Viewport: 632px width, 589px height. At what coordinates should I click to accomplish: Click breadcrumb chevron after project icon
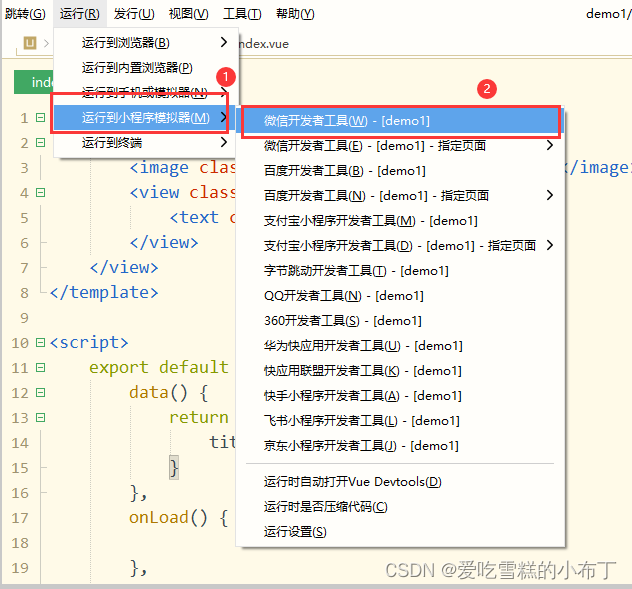[x=46, y=43]
